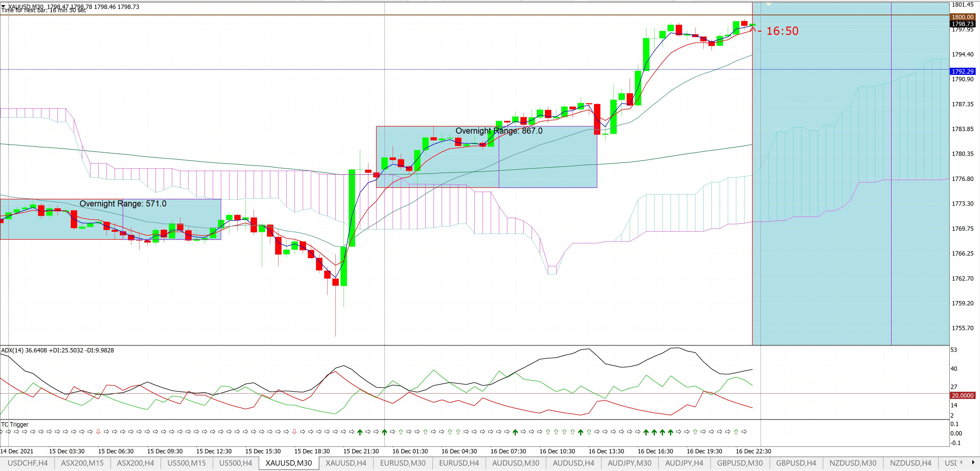Switch to the GBPUSD,H4 tab

(796, 463)
